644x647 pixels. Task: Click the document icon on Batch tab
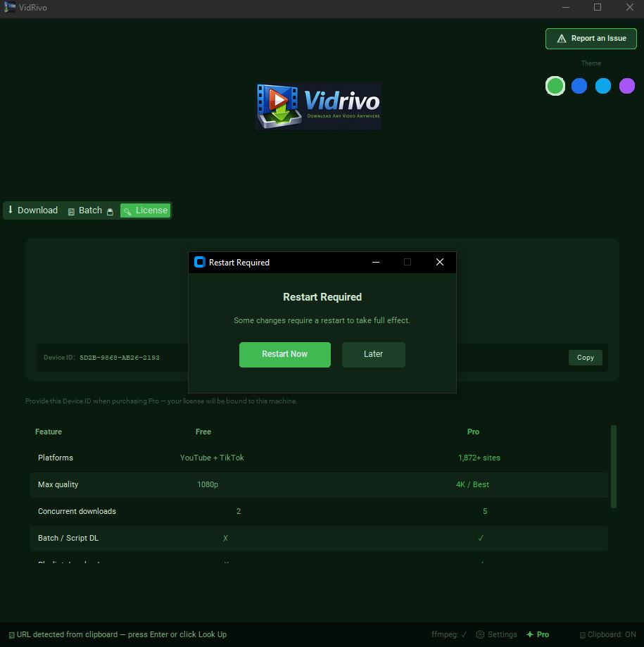71,212
